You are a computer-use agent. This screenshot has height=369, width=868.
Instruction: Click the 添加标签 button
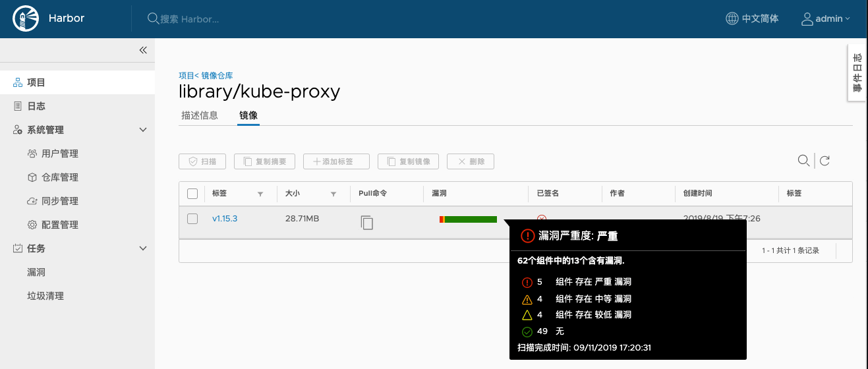pyautogui.click(x=336, y=161)
